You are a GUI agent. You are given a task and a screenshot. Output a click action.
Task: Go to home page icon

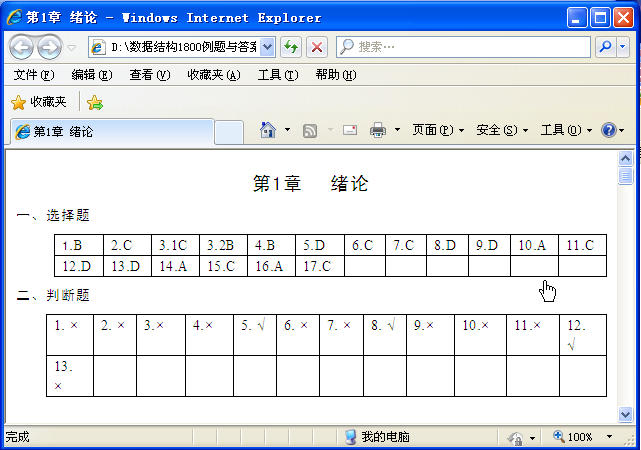click(268, 130)
